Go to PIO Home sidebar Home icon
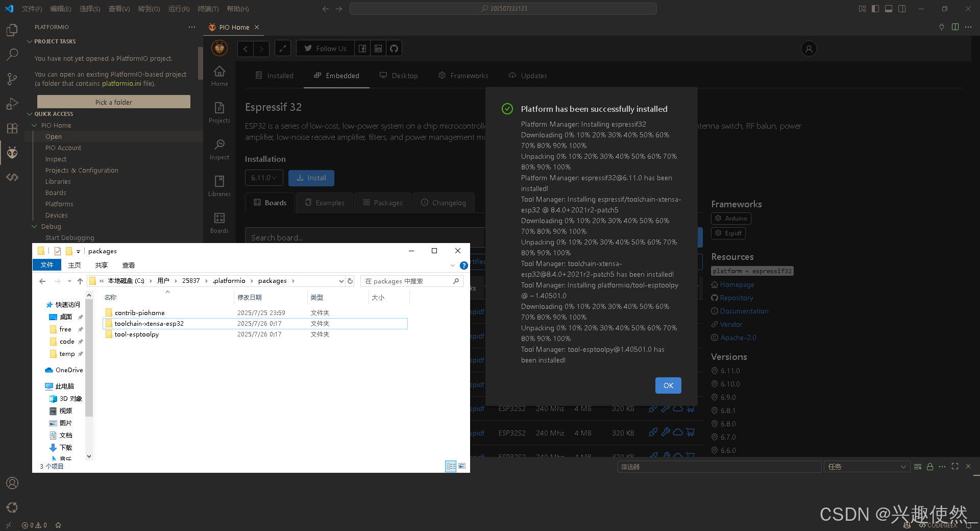The image size is (980, 531). [219, 76]
